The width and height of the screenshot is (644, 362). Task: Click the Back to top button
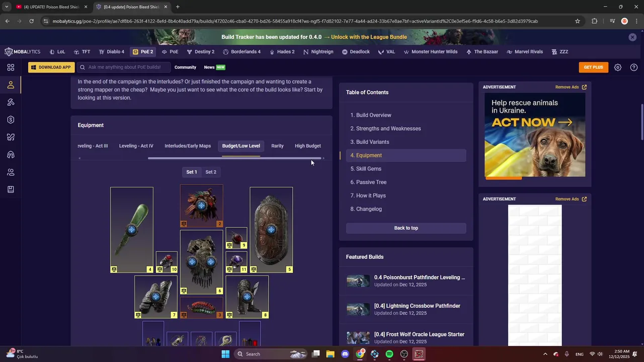(x=406, y=228)
